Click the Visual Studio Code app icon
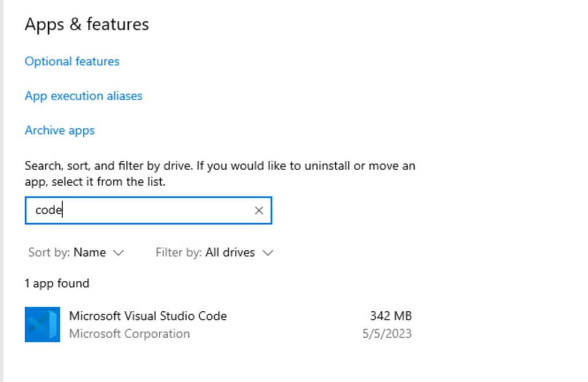Viewport: 588px width, 382px height. [x=42, y=325]
